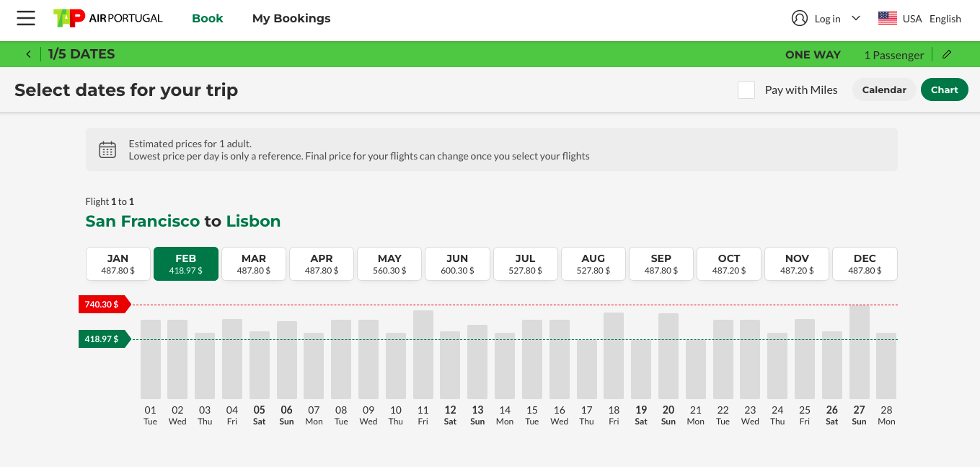Viewport: 980px width, 467px height.
Task: Pick the price bar for 12 Sat
Action: pos(450,365)
